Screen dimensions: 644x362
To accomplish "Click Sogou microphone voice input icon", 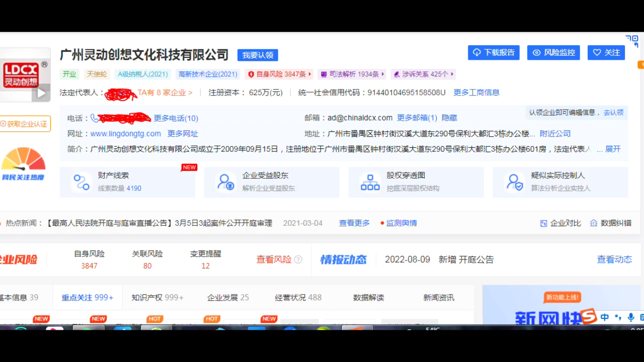I will coord(630,317).
